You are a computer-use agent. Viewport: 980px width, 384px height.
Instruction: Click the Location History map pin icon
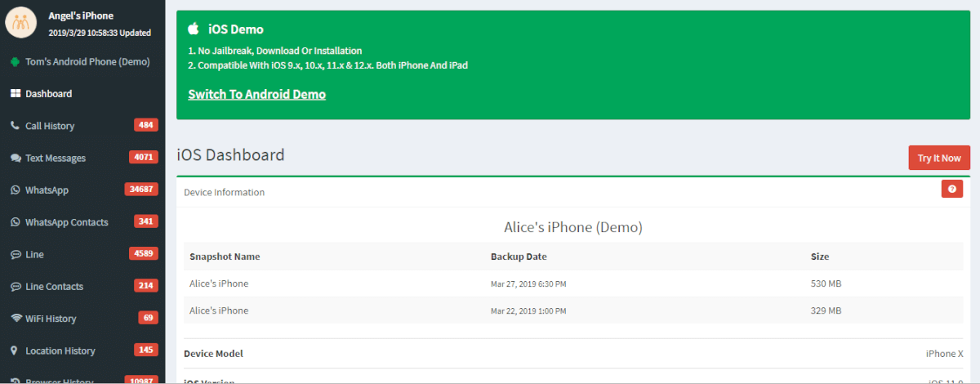(15, 351)
